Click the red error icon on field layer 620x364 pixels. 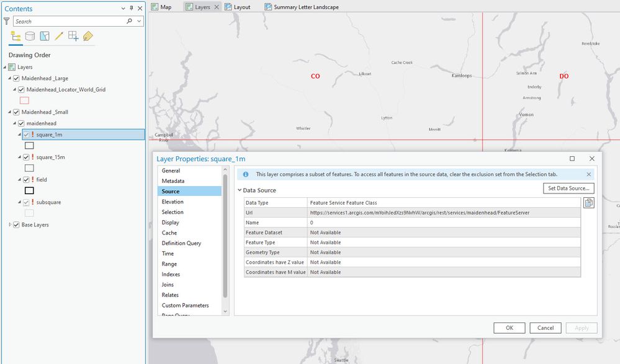(x=32, y=179)
